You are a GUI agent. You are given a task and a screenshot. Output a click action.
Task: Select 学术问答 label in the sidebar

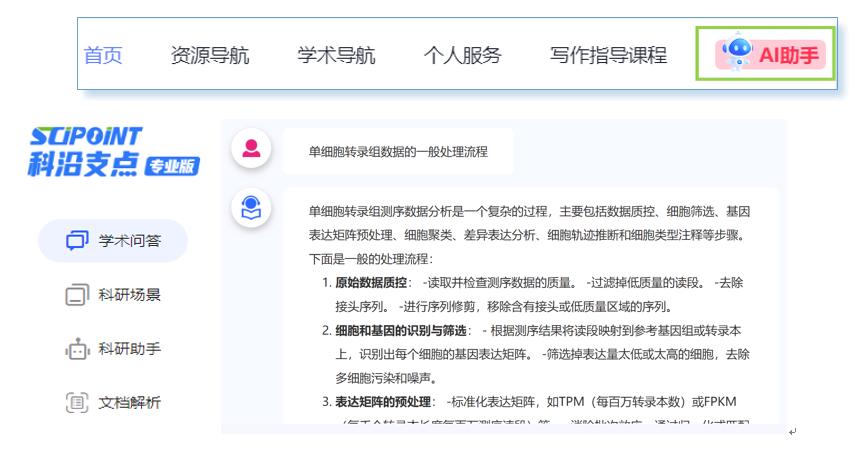(130, 241)
